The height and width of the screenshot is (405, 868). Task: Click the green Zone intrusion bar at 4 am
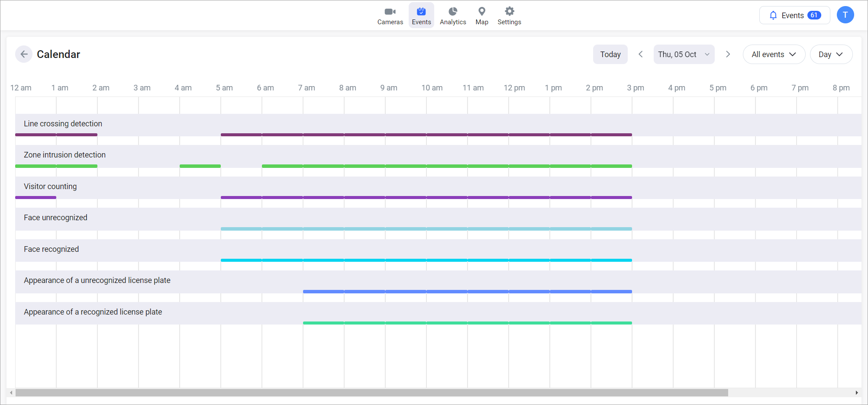[200, 166]
